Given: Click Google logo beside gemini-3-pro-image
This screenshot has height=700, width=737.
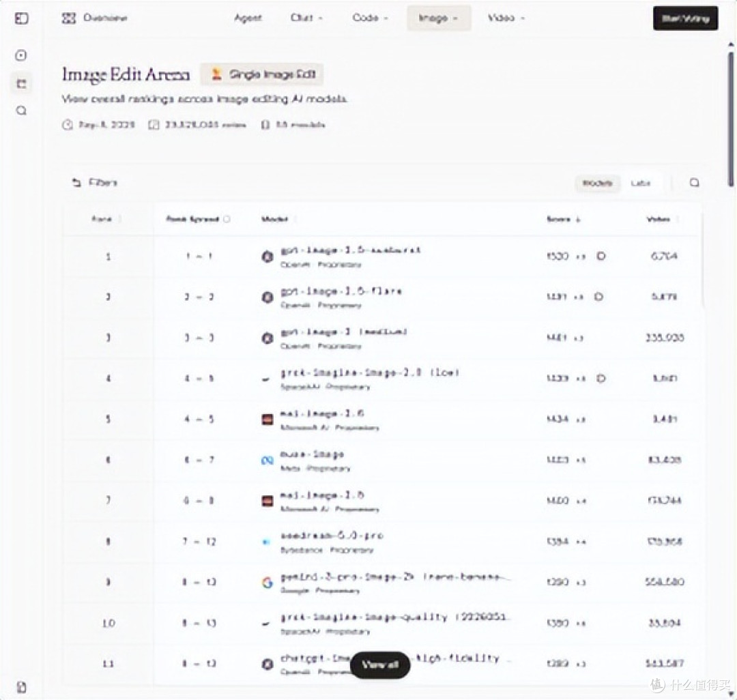Looking at the screenshot, I should [x=268, y=583].
